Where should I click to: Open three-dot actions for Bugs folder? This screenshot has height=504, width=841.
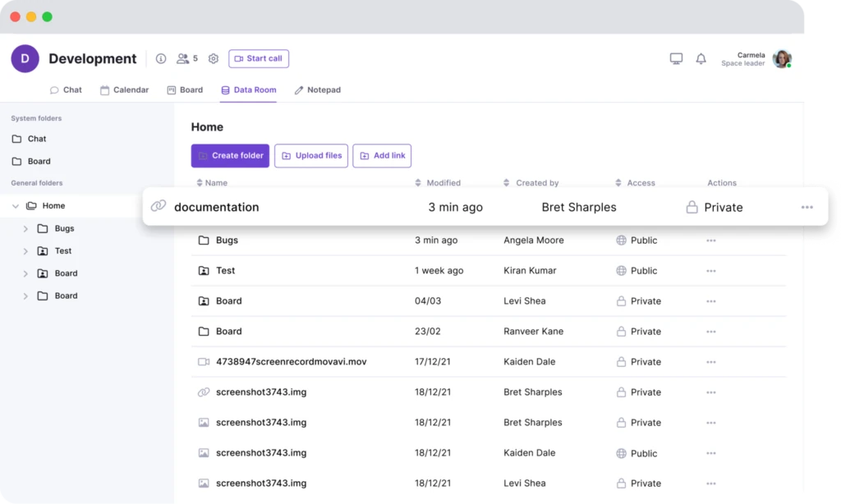click(711, 241)
